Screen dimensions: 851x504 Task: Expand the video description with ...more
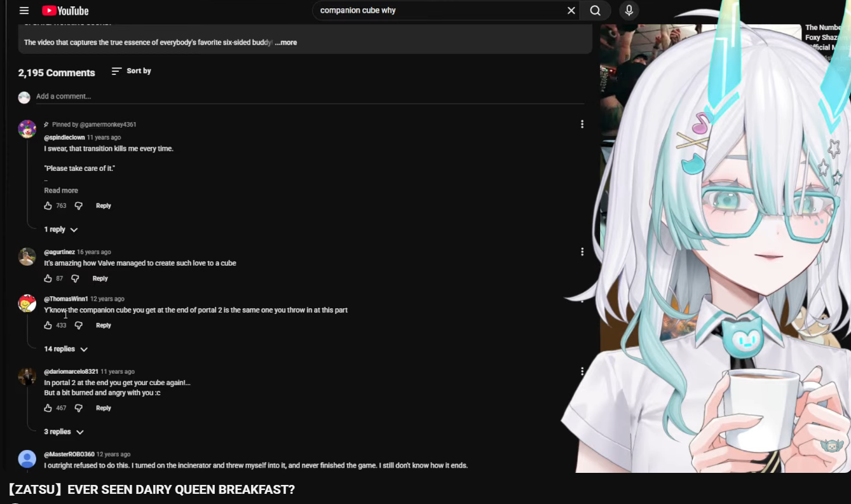[x=286, y=43]
